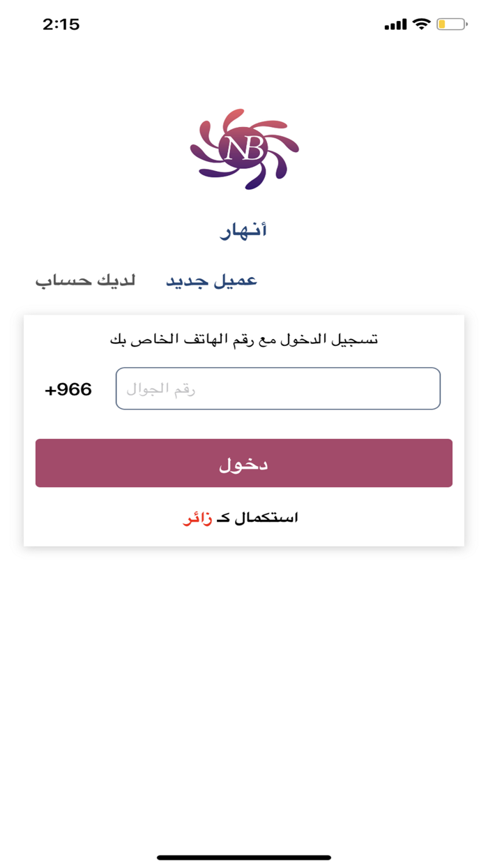Tap the NB swirl logo
488x868 pixels.
(244, 149)
